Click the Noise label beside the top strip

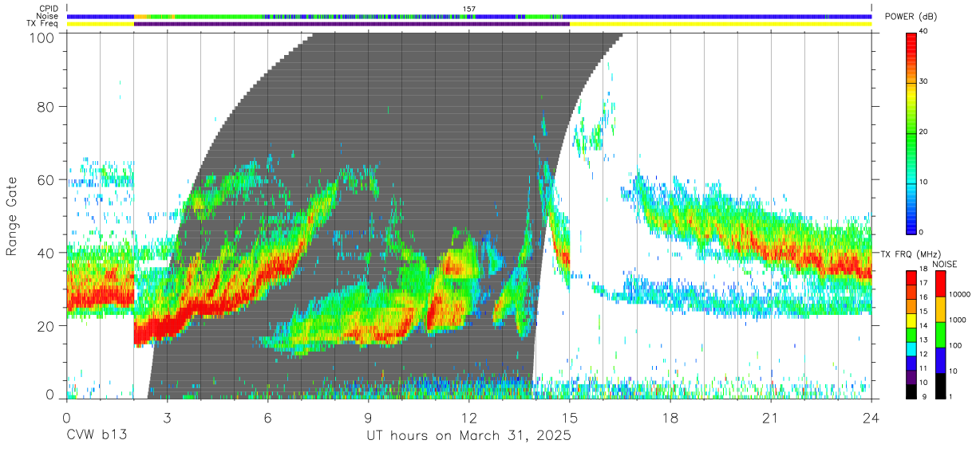47,16
